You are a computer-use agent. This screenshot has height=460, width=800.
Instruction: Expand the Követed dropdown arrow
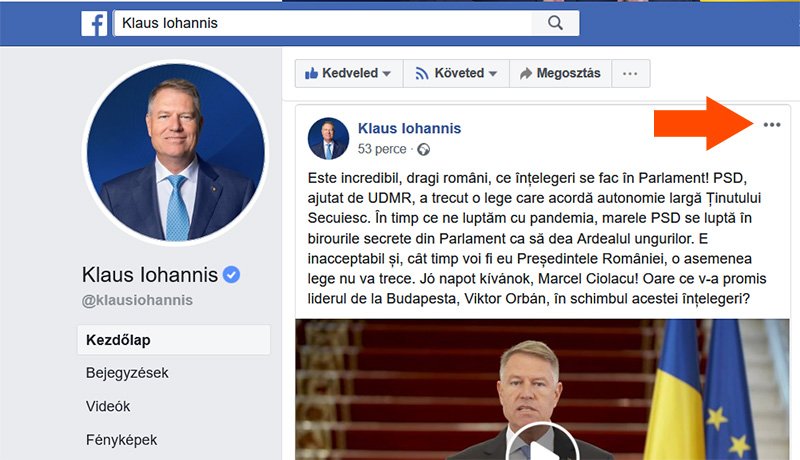[493, 73]
